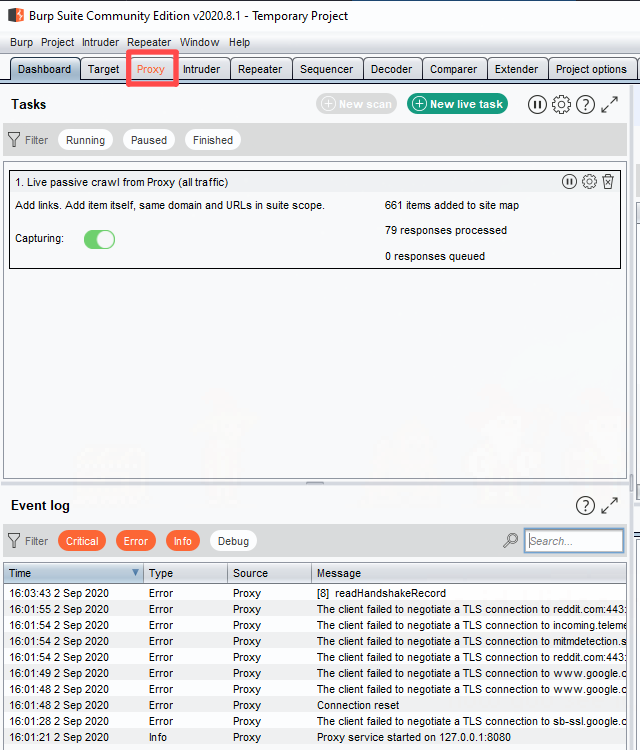
Task: Click the New live task button
Action: (458, 104)
